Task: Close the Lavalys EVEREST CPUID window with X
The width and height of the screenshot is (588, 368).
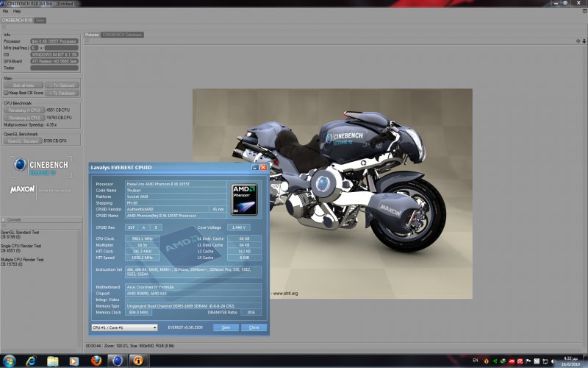Action: click(263, 167)
